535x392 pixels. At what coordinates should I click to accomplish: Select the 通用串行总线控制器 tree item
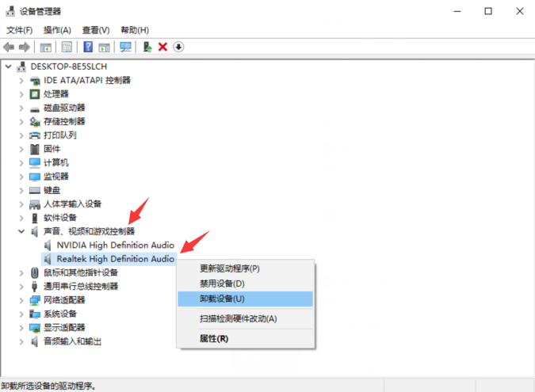tap(81, 287)
